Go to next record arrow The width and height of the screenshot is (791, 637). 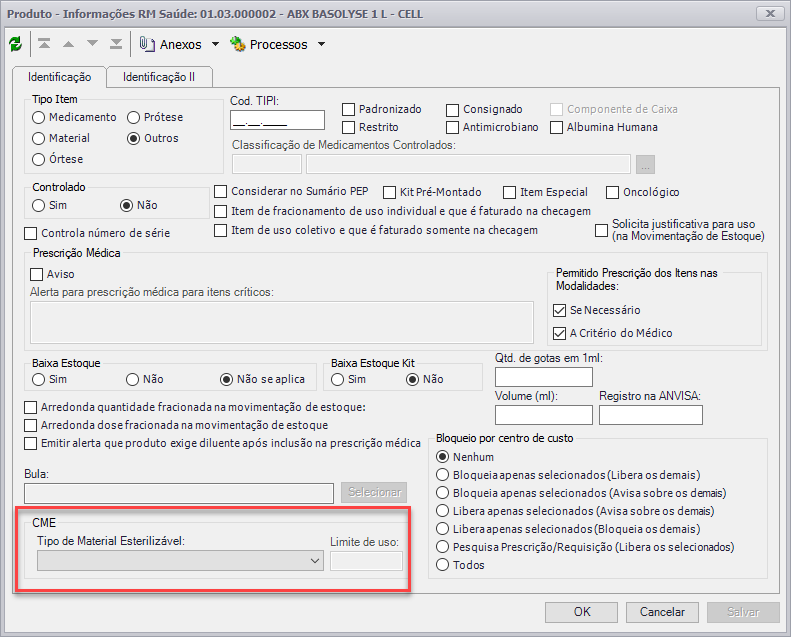point(92,44)
